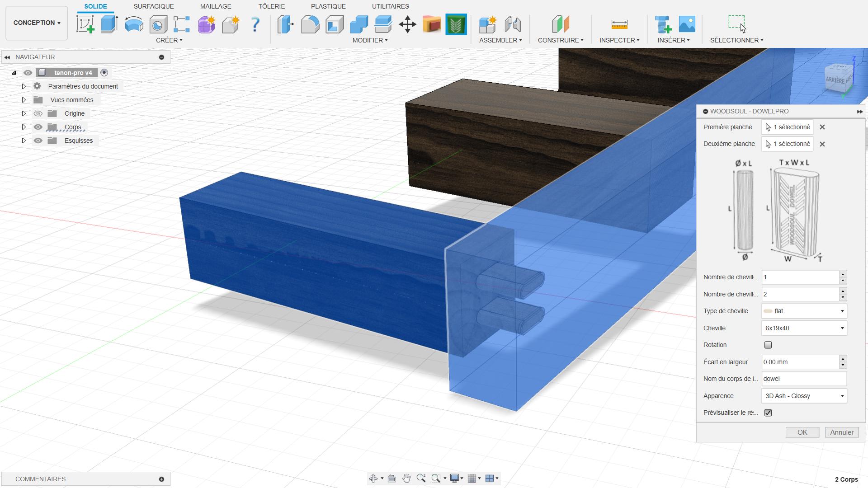Select the Insert image icon
The height and width of the screenshot is (488, 868).
(x=687, y=24)
